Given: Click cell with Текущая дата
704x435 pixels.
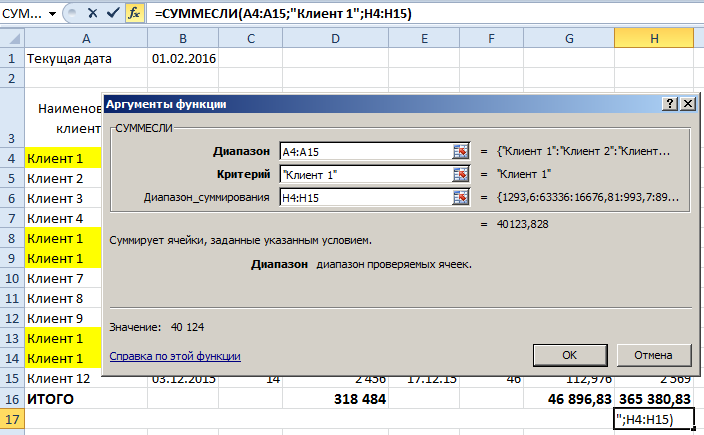Looking at the screenshot, I should coord(86,58).
